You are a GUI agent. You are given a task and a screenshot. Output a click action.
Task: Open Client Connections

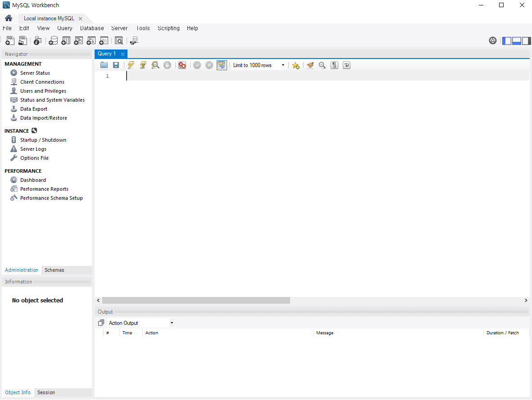point(42,82)
